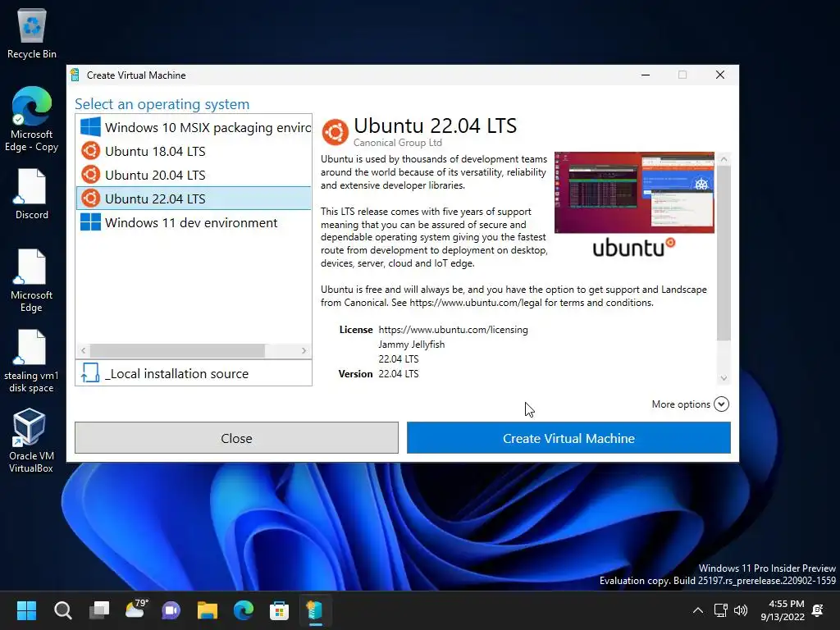
Task: Show hidden system tray icons
Action: [x=697, y=610]
